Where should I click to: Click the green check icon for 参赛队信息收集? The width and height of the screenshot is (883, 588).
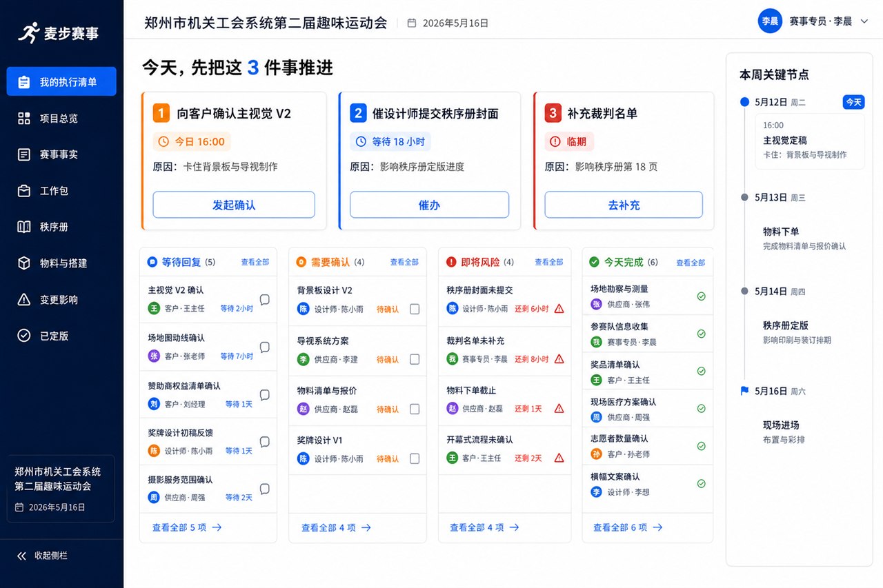(701, 334)
